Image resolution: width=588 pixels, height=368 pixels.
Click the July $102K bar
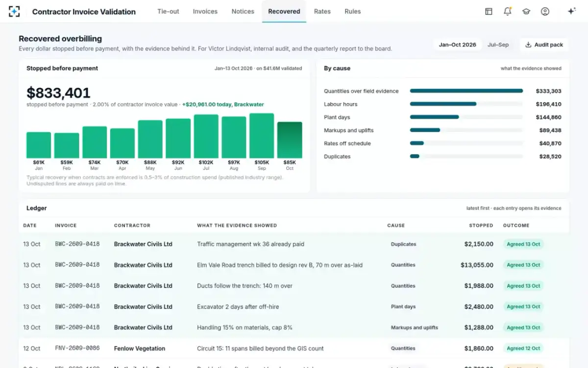(206, 136)
